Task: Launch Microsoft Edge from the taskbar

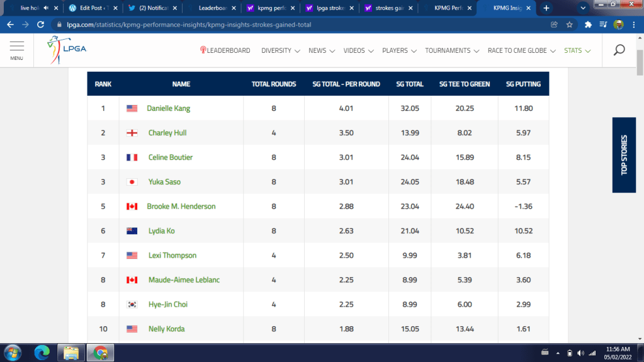Action: 42,352
